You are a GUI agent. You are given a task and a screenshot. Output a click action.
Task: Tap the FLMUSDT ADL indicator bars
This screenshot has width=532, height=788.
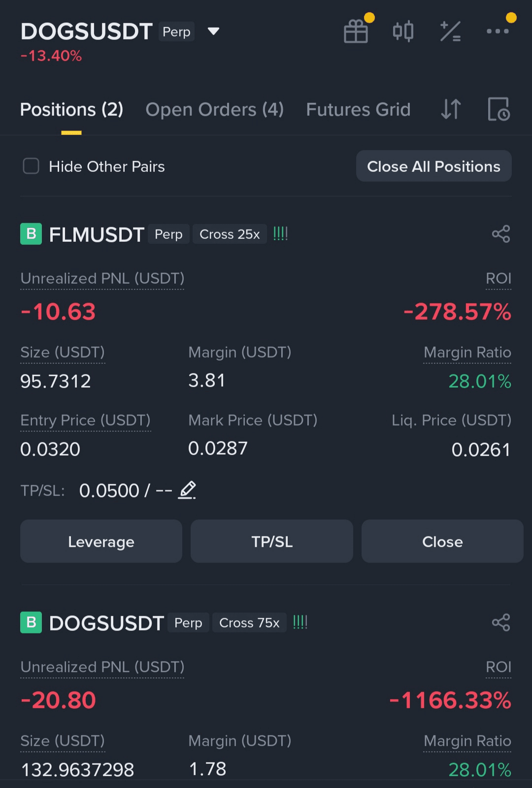pos(280,233)
